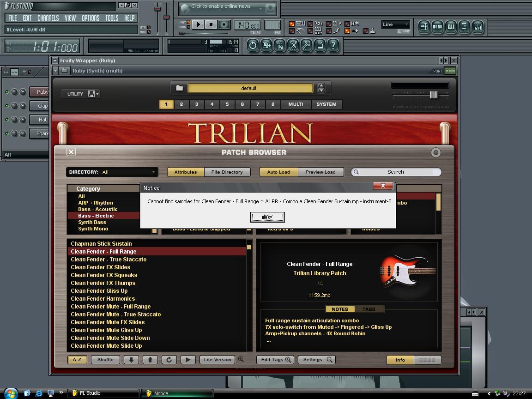Click the Shuffle button
The image size is (532, 399).
point(105,360)
